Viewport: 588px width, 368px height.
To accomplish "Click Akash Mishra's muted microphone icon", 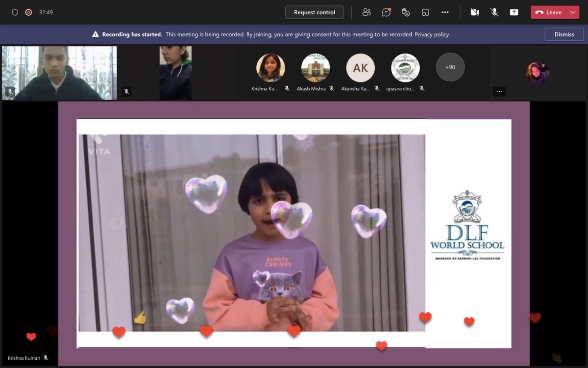I will [x=332, y=89].
